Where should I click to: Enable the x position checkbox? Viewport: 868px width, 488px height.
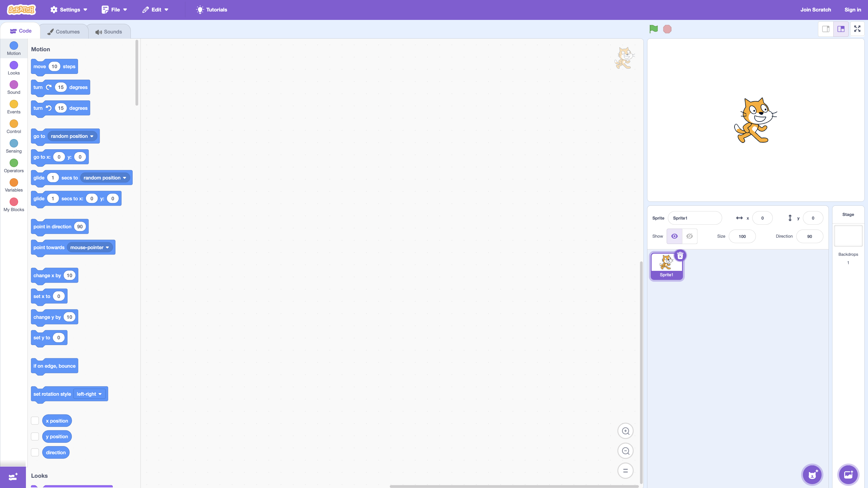coord(35,420)
